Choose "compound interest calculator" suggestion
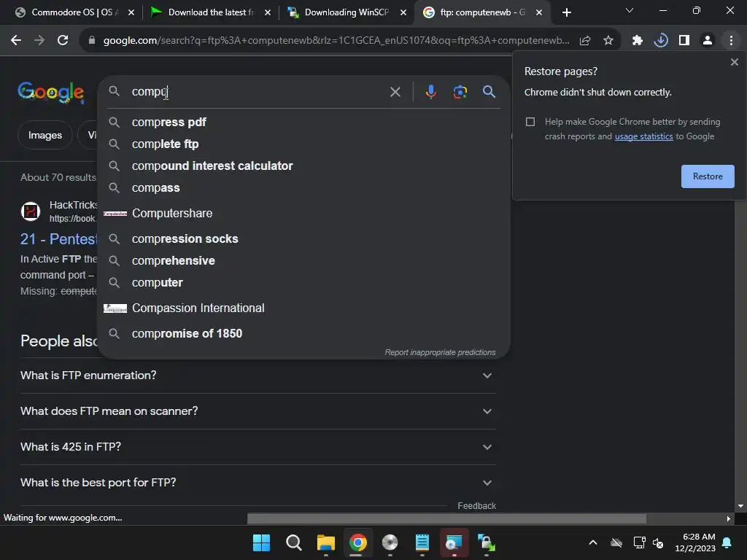This screenshot has width=747, height=560. click(x=303, y=166)
